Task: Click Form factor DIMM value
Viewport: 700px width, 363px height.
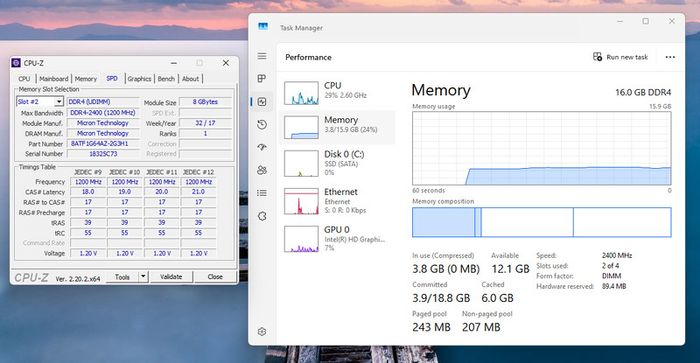Action: tap(612, 276)
